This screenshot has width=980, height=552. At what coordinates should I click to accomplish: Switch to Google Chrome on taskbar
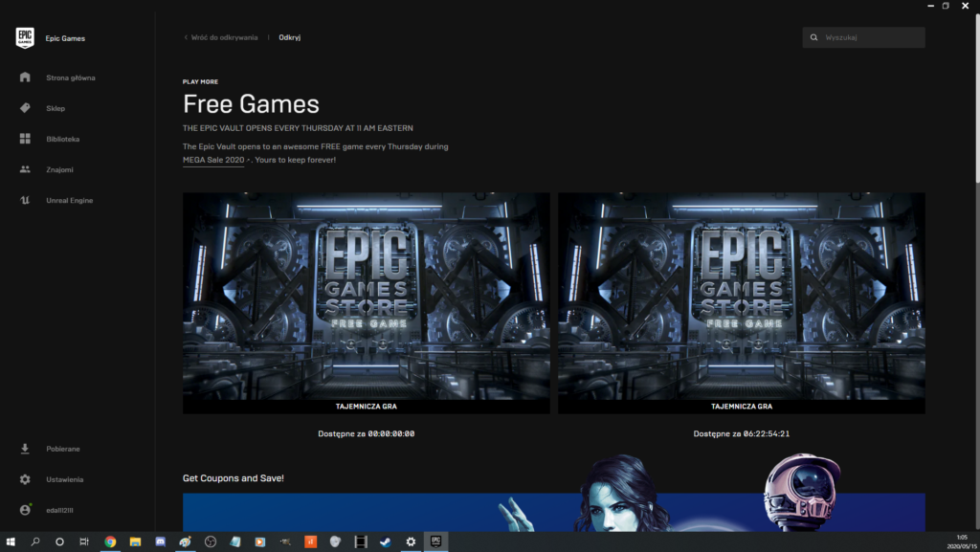click(x=110, y=542)
